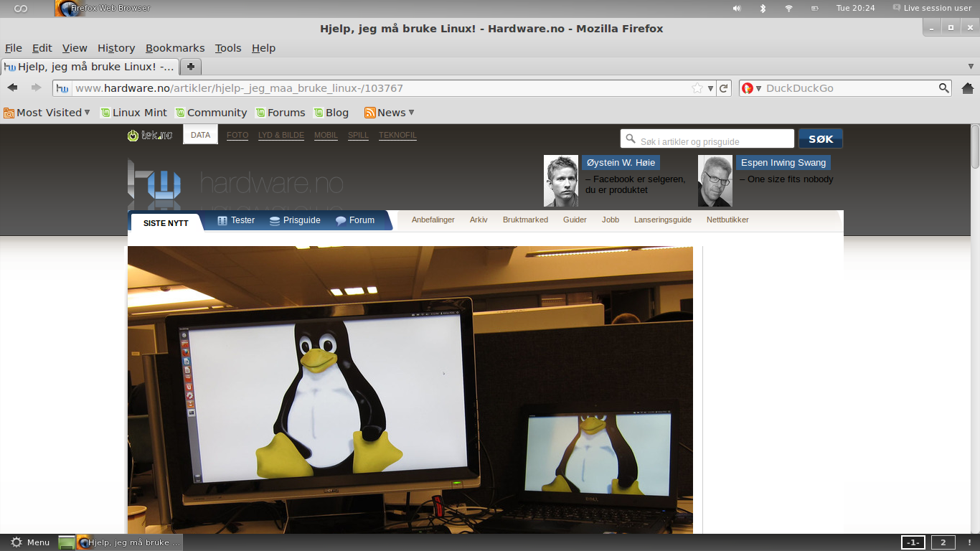Go to the Bruktmarked page
Viewport: 980px width, 551px height.
(525, 220)
